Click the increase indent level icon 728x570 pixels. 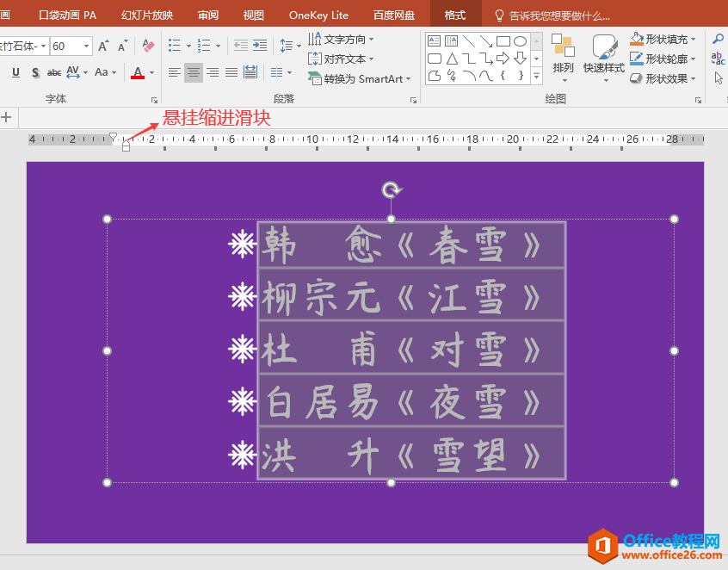tap(259, 46)
